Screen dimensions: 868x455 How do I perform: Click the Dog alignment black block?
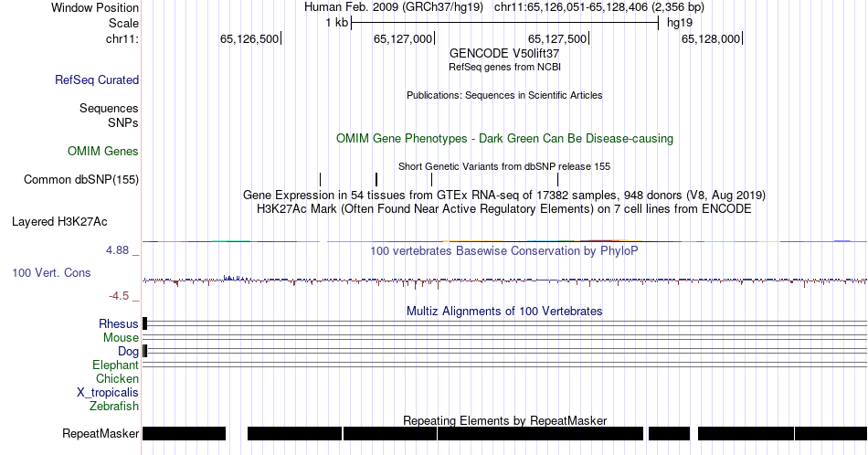coord(145,351)
